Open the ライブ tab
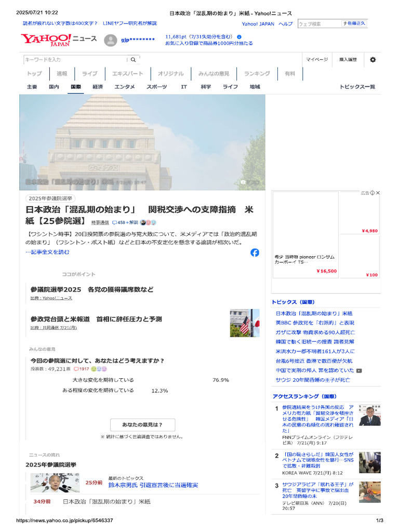The height and width of the screenshot is (532, 399). [89, 74]
